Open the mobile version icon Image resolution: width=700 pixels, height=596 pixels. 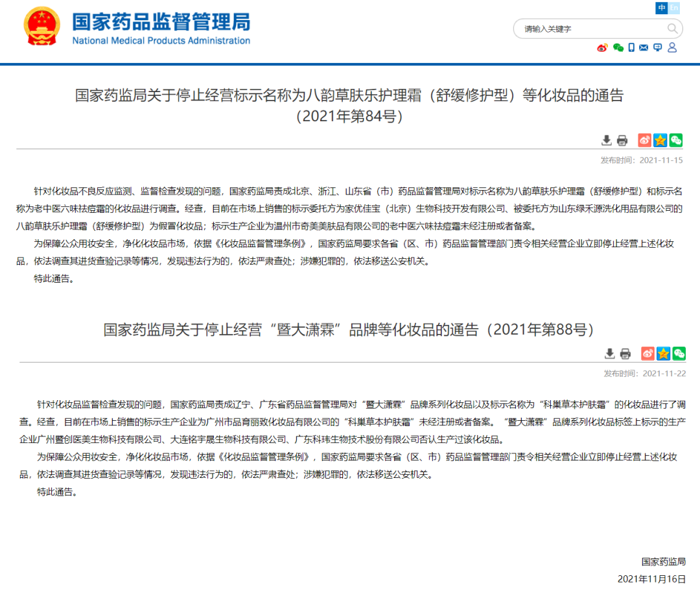pos(631,47)
